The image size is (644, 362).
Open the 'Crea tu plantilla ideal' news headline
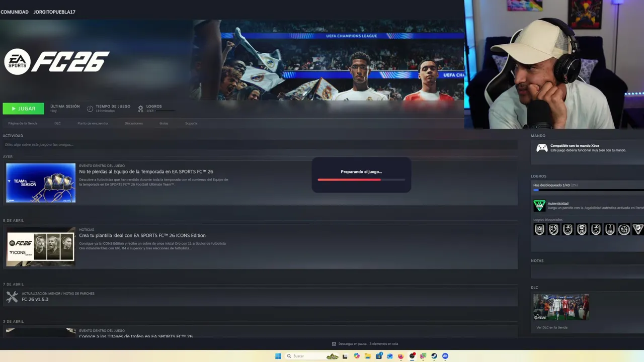coord(142,235)
